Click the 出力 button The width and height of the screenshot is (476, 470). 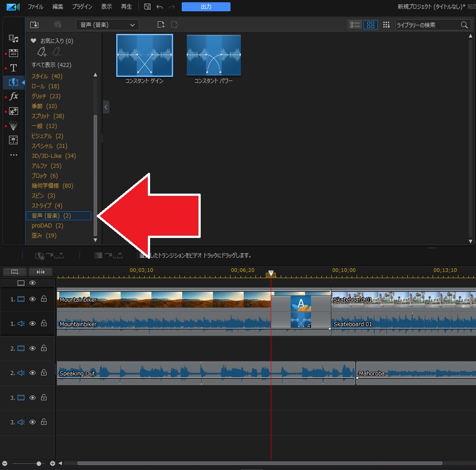tap(206, 7)
